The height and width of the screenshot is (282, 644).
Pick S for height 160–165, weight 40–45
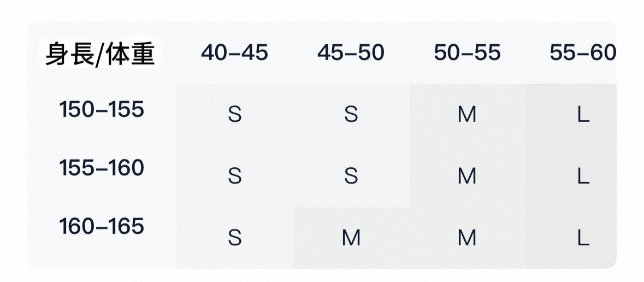point(234,238)
